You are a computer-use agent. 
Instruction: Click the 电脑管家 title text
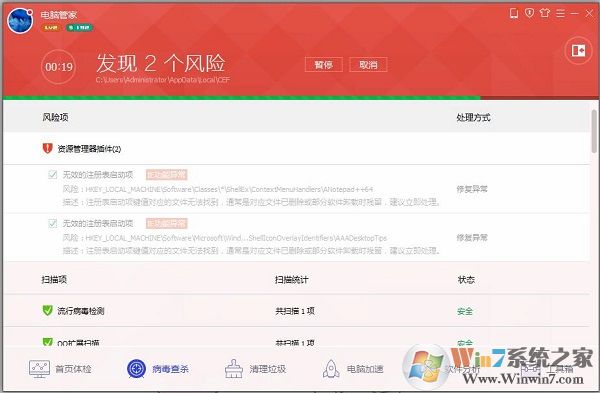click(59, 15)
